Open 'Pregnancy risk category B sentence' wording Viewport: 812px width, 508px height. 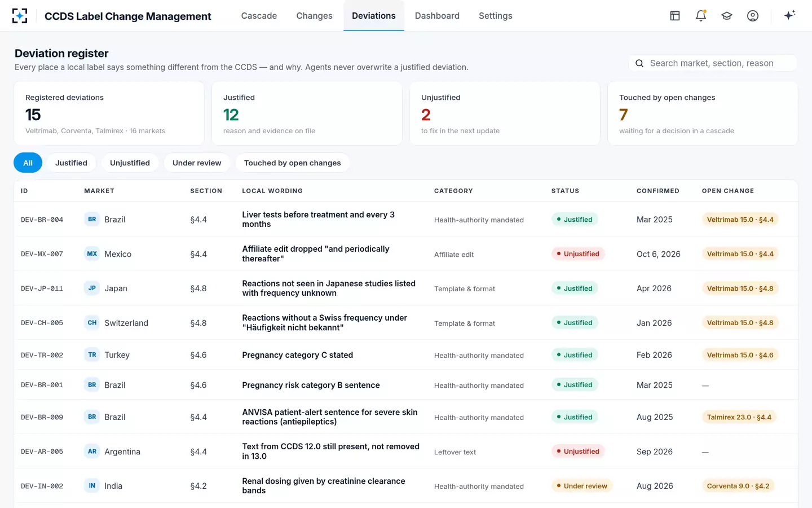[311, 385]
